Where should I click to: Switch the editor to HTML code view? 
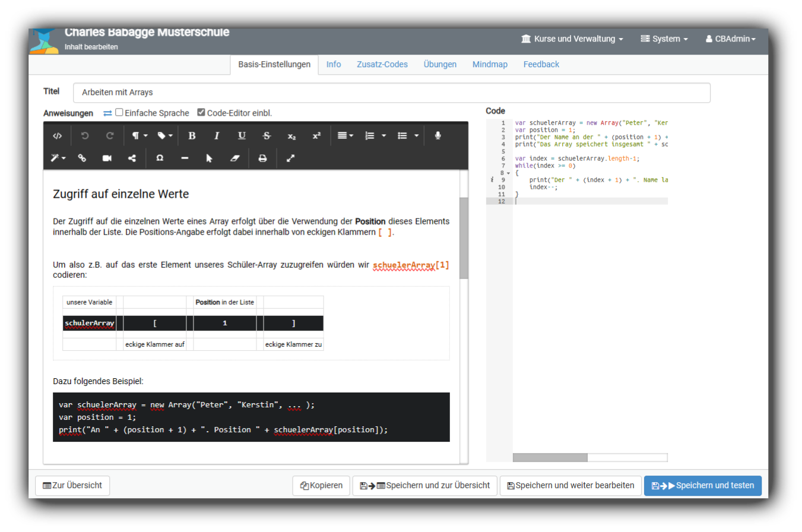pyautogui.click(x=57, y=135)
